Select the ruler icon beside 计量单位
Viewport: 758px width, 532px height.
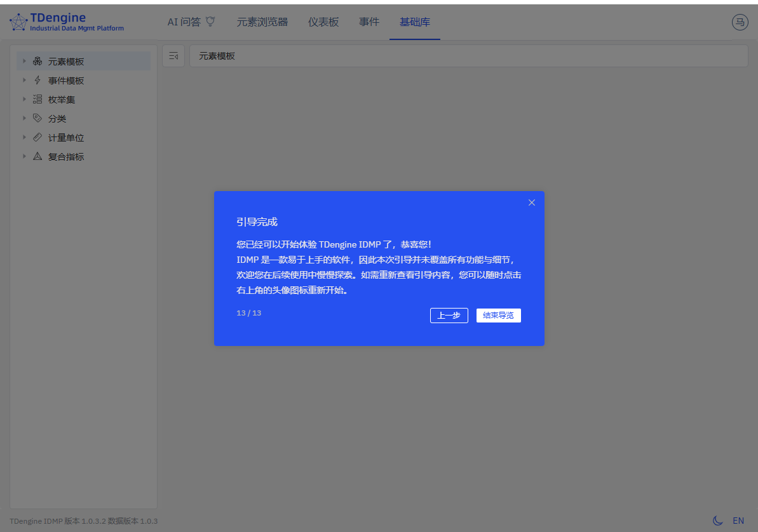point(37,137)
